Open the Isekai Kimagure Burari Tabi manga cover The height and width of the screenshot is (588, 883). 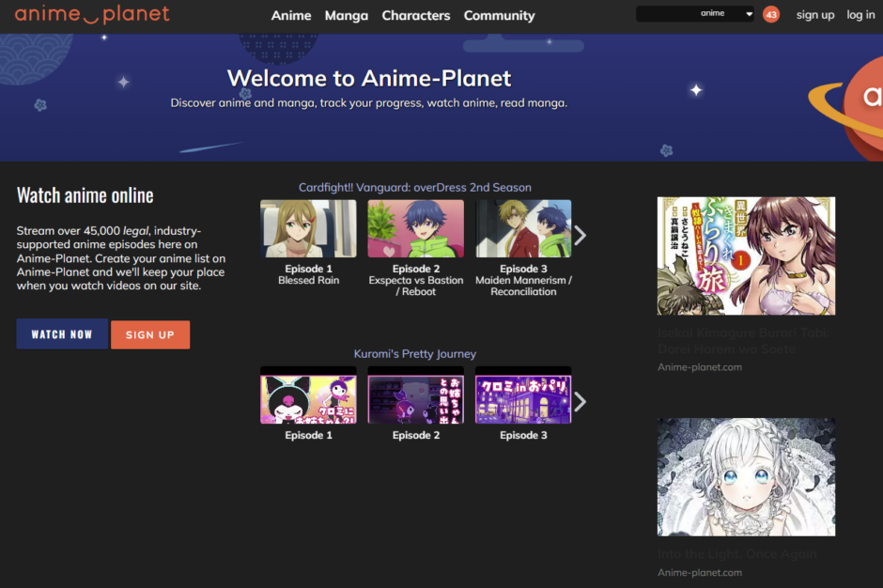point(746,255)
